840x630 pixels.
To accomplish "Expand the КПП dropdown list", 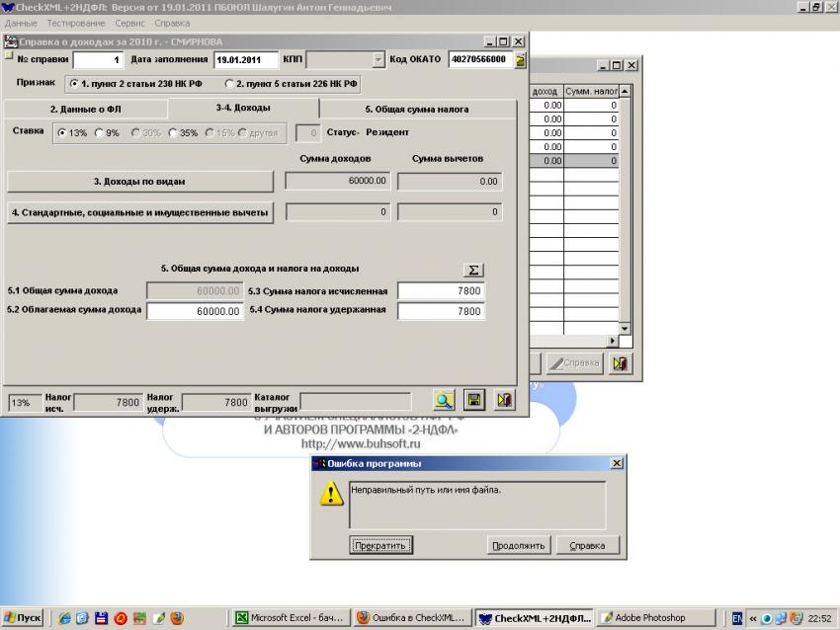I will pos(378,60).
